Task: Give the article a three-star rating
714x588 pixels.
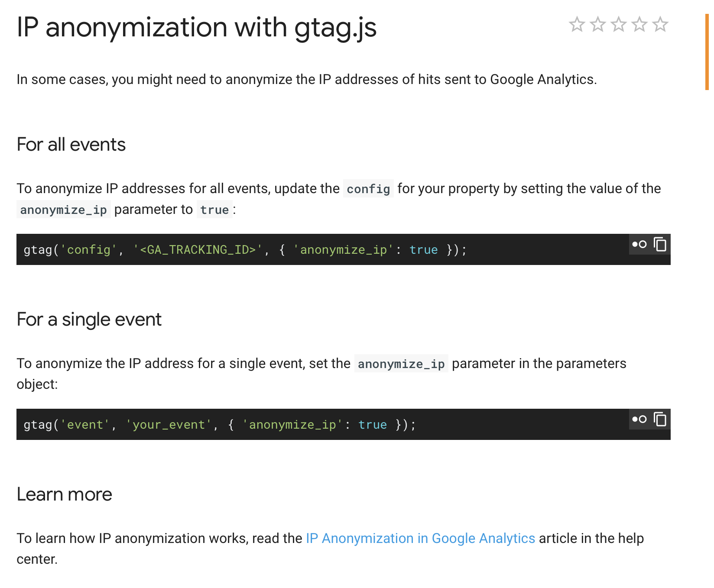Action: click(x=618, y=24)
